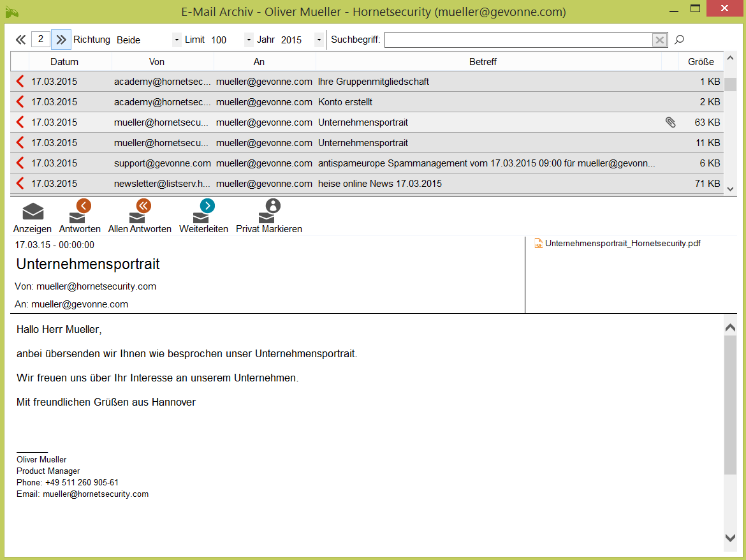Click the app logo in the title bar
Viewport: 746px width, 560px height.
12,11
